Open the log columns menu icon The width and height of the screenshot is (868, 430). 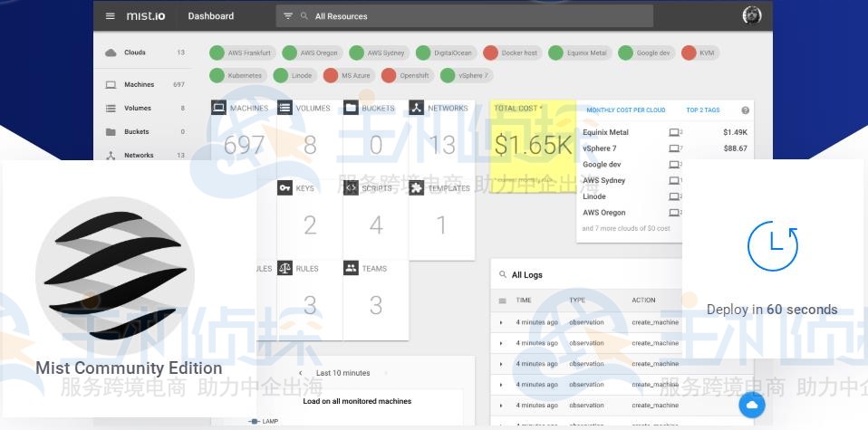502,301
